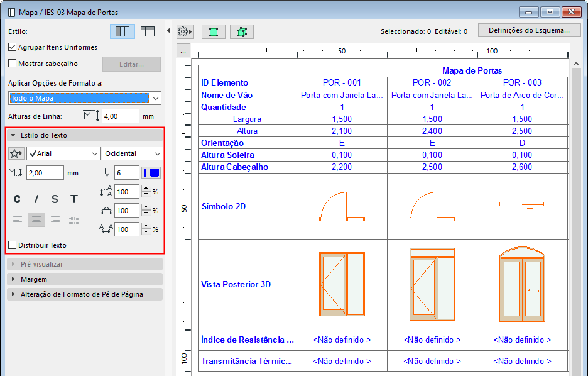Click the italic text icon
The image size is (588, 376).
[36, 199]
